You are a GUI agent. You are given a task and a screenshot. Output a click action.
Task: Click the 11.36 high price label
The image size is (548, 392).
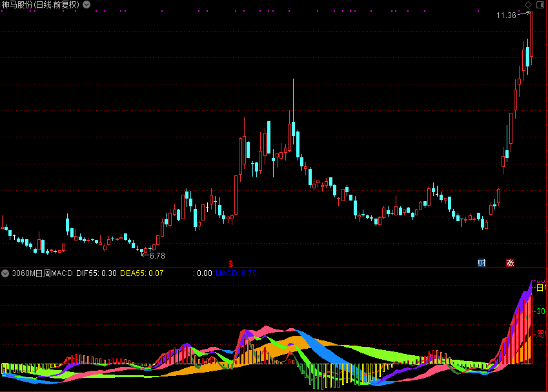[x=506, y=15]
